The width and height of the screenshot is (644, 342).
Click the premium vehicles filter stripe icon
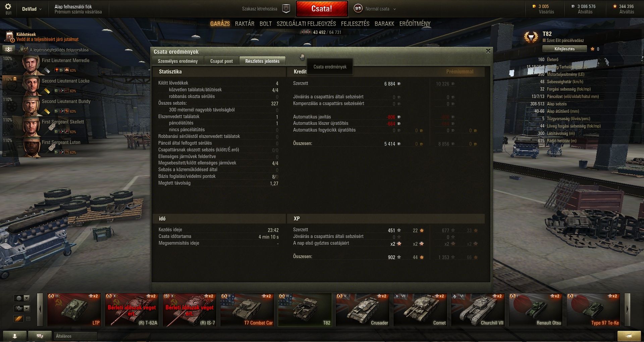point(18,319)
